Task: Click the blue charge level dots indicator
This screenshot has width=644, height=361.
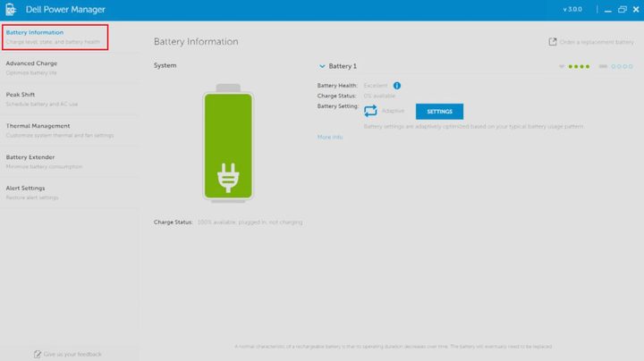Action: (622, 66)
